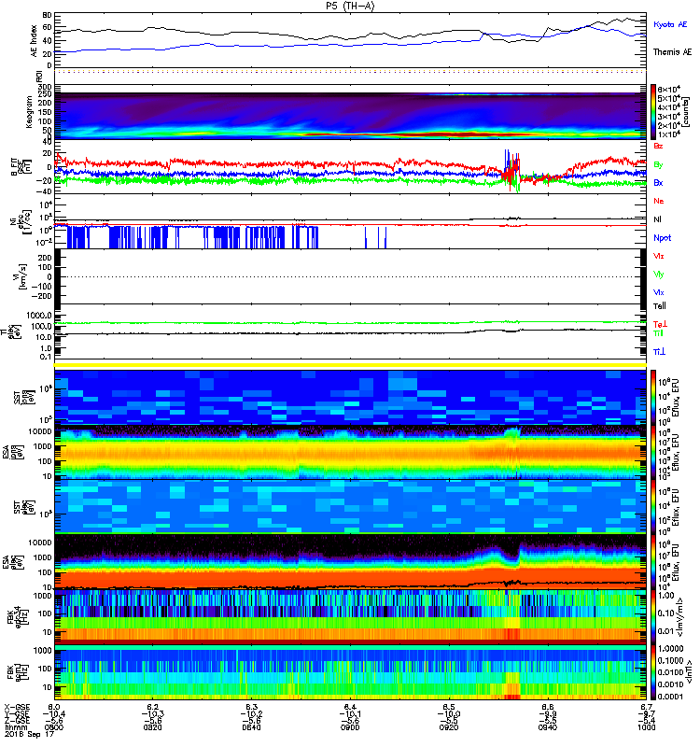
Task: Click the green Ti parallel legend label
Action: pyautogui.click(x=658, y=333)
